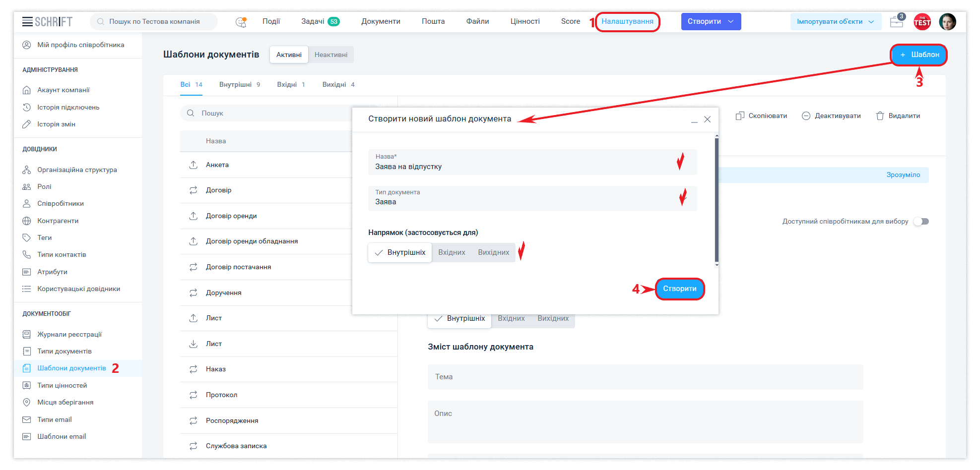Open the hamburger menu next to SCHRIFT logo
This screenshot has width=980, height=470.
coord(27,21)
